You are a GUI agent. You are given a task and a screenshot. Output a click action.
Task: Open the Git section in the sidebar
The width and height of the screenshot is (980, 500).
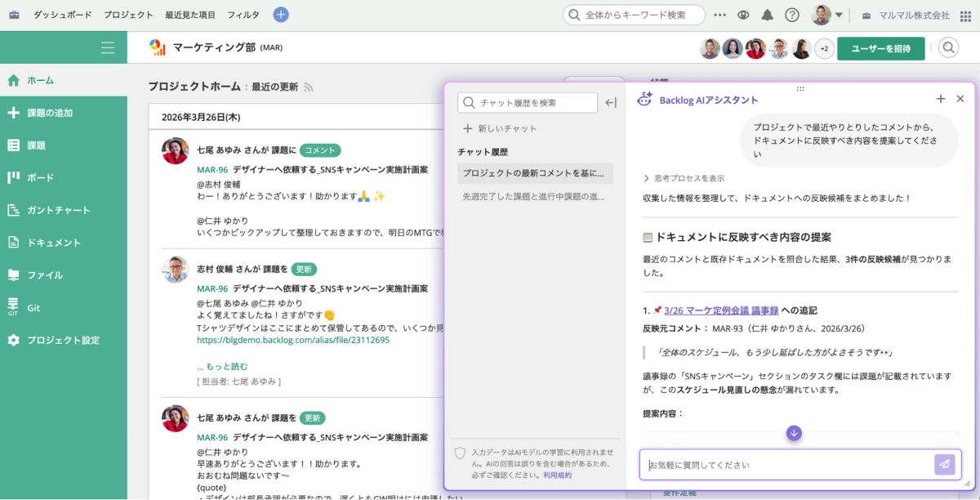coord(33,308)
